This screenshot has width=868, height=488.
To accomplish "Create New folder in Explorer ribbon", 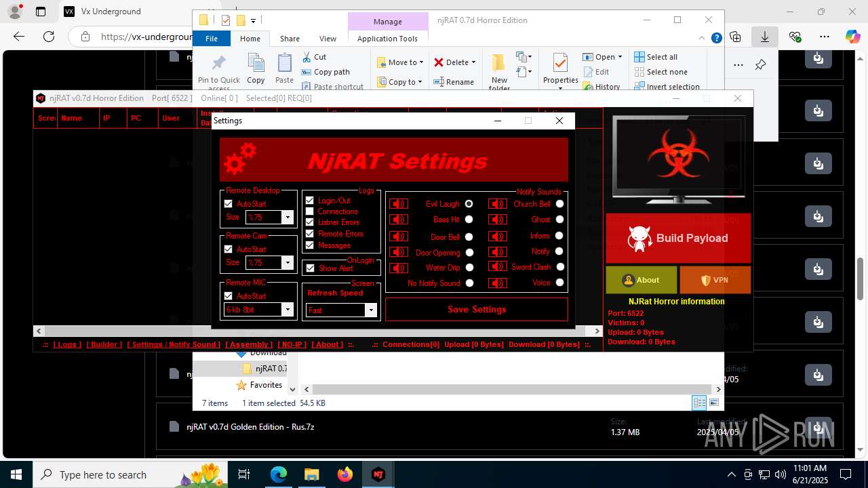I will click(x=499, y=72).
